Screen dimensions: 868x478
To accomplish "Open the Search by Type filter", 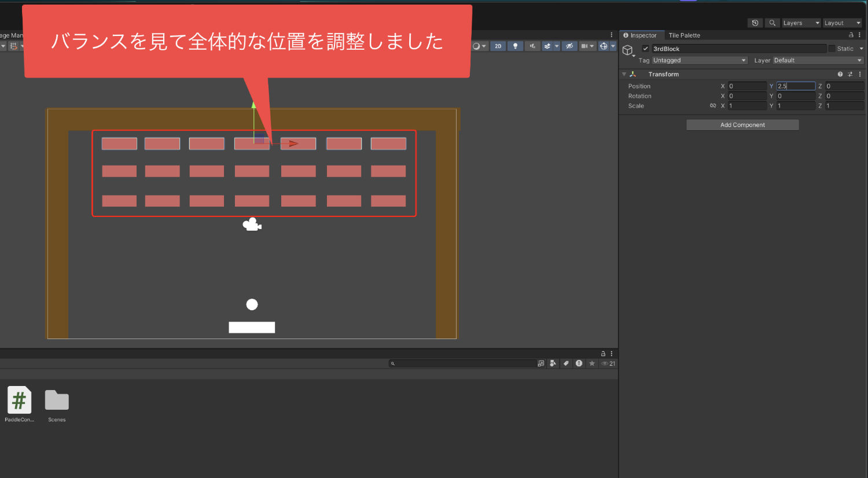I will [x=553, y=363].
